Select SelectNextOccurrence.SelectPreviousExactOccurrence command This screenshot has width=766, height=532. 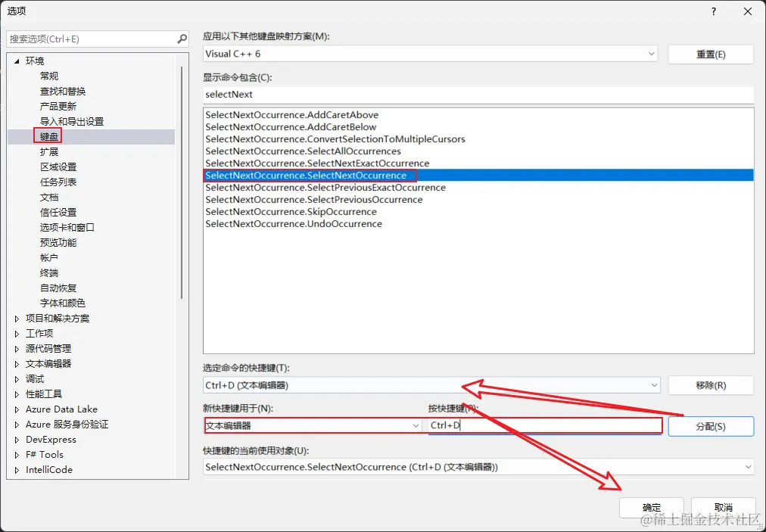478,188
